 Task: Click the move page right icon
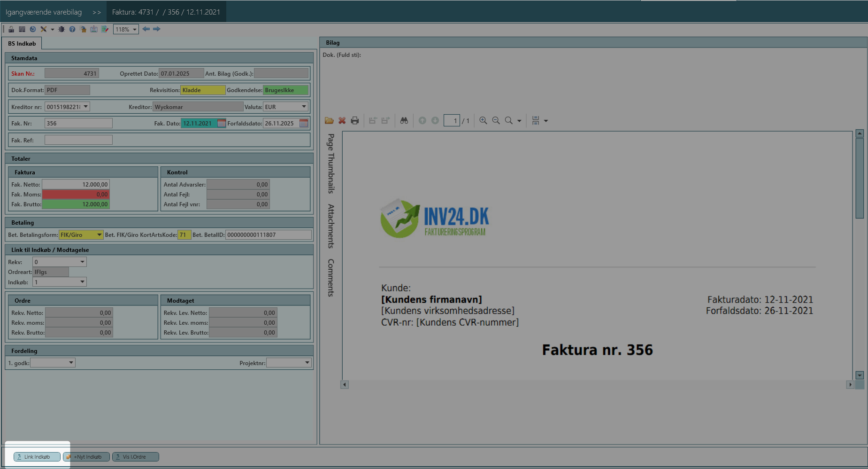point(385,121)
